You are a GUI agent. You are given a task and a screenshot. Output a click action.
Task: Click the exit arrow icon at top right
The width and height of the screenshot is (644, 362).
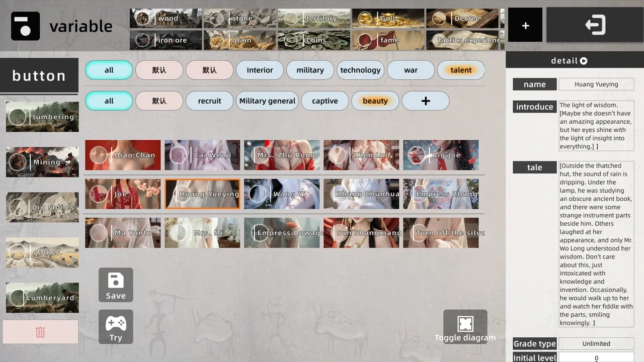click(595, 25)
